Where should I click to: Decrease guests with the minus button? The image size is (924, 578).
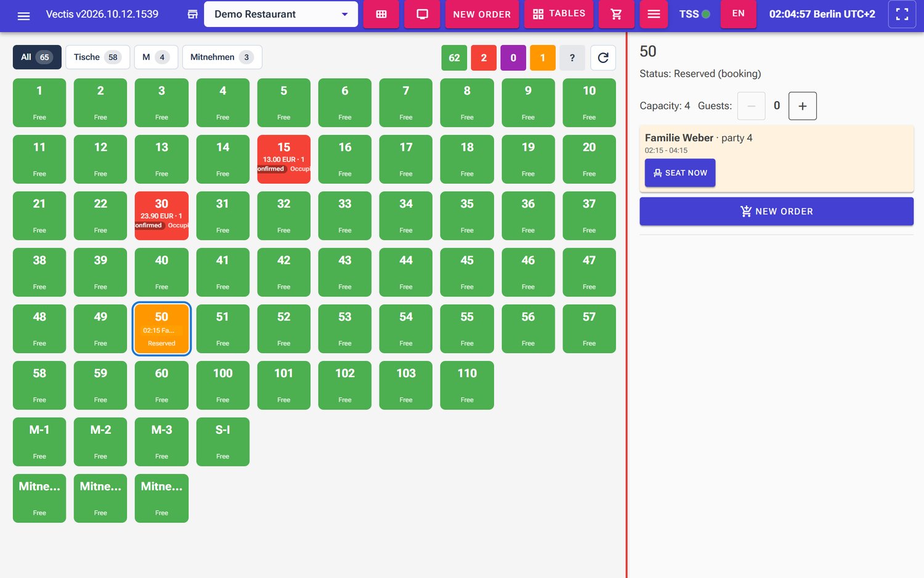click(751, 106)
